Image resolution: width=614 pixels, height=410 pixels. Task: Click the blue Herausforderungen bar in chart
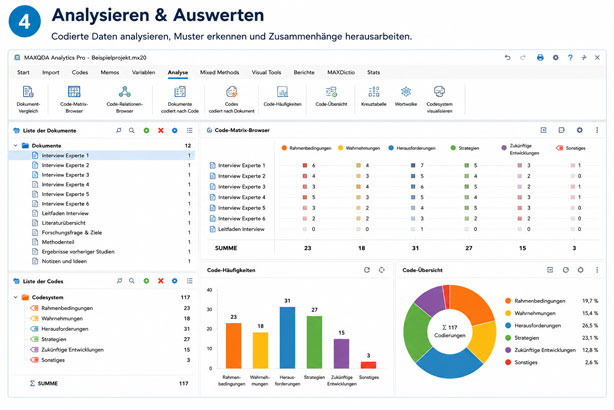(x=287, y=338)
